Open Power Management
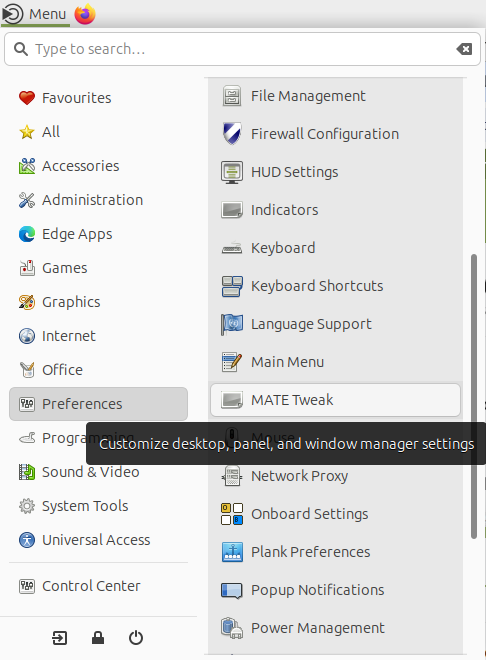Image resolution: width=486 pixels, height=660 pixels. (335, 628)
